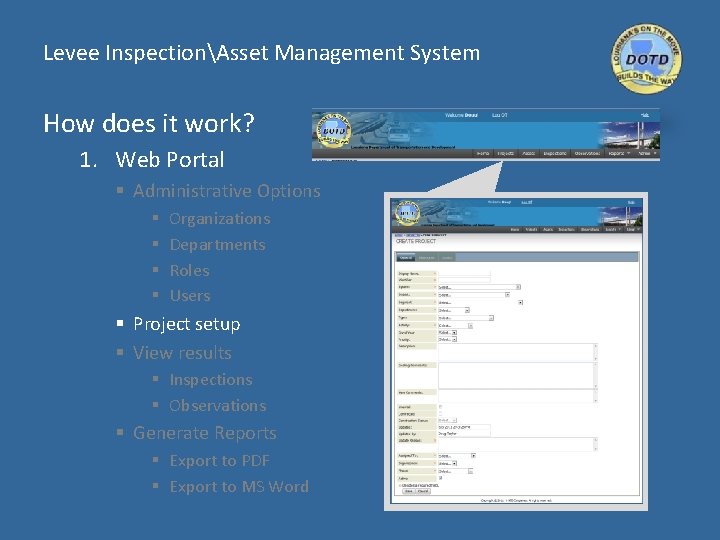This screenshot has width=720, height=540.
Task: Click the DOTD logo in the enlarged portal banner
Action: (x=334, y=130)
